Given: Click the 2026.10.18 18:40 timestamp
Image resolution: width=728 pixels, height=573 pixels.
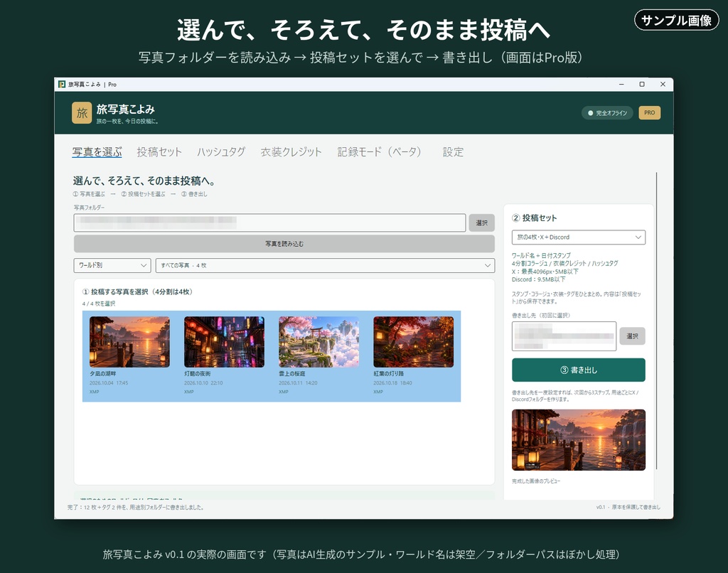Looking at the screenshot, I should coord(392,383).
